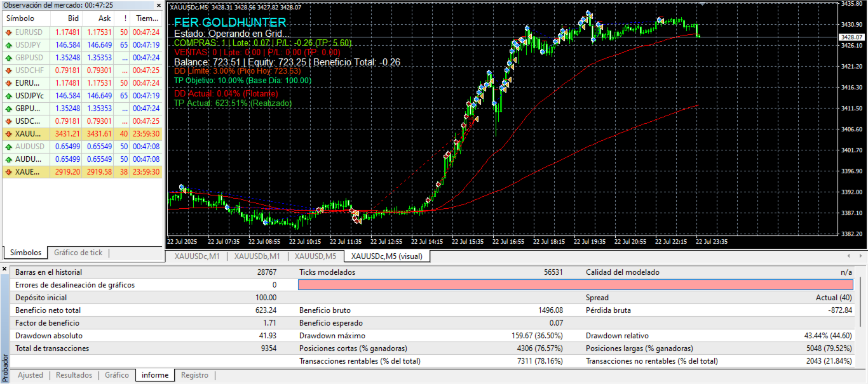Click the Posiciones cortas value 4306 (76.57%)
The width and height of the screenshot is (868, 384).
pyautogui.click(x=540, y=348)
